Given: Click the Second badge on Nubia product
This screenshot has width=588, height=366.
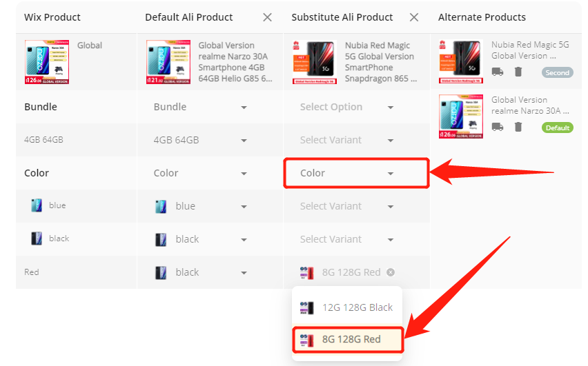Looking at the screenshot, I should 557,72.
